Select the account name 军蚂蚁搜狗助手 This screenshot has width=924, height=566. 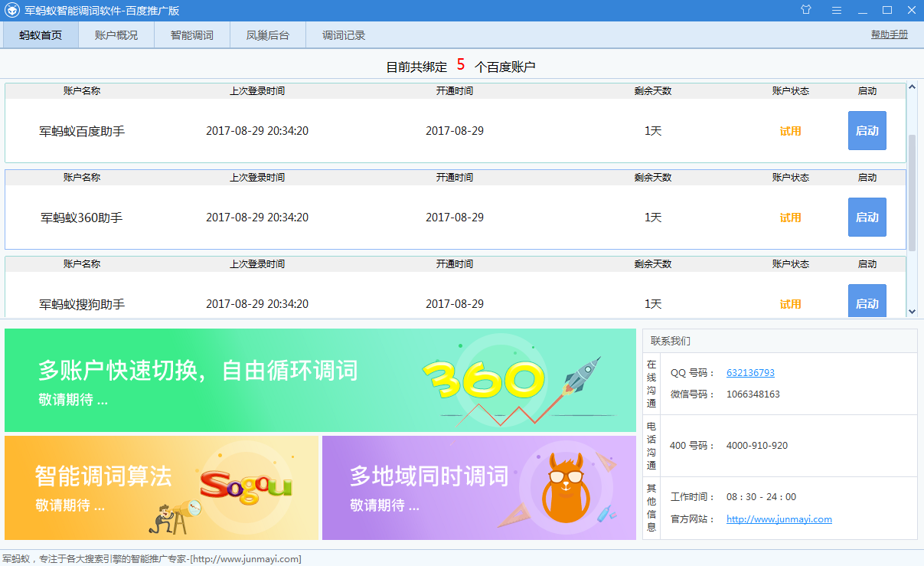[82, 304]
